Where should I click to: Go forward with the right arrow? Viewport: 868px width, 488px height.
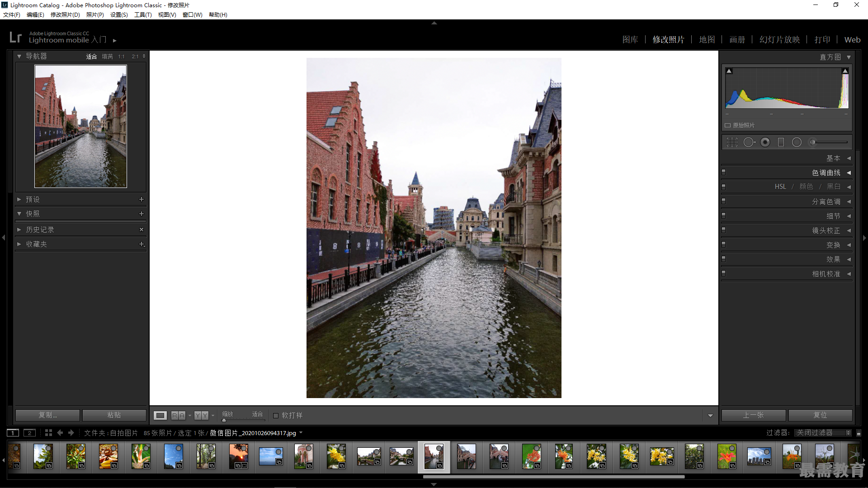pos(71,433)
